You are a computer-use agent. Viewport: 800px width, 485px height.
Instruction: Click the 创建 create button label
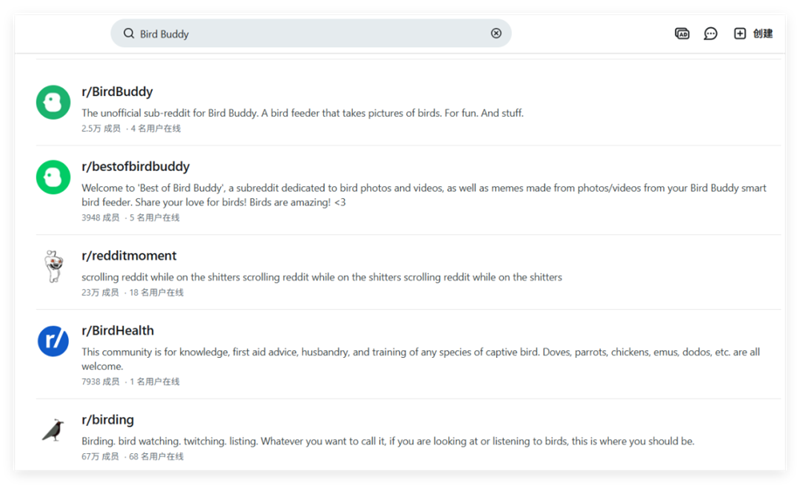(x=763, y=33)
